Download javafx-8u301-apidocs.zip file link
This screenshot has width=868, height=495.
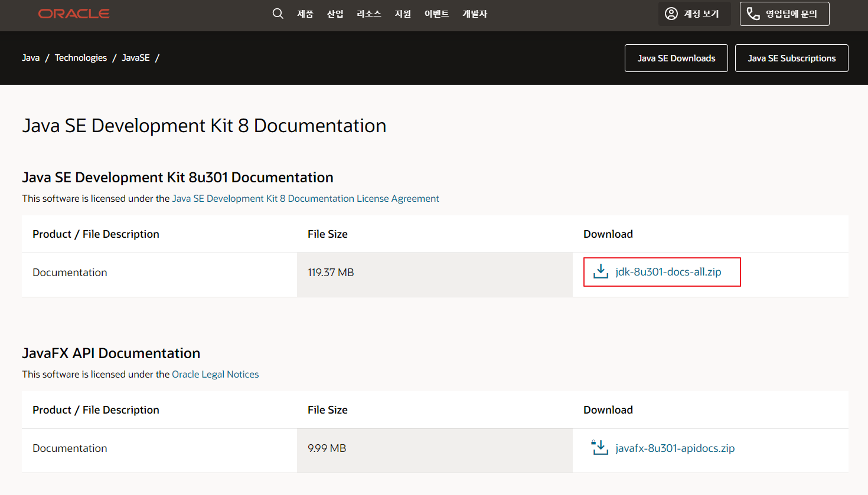coord(675,448)
